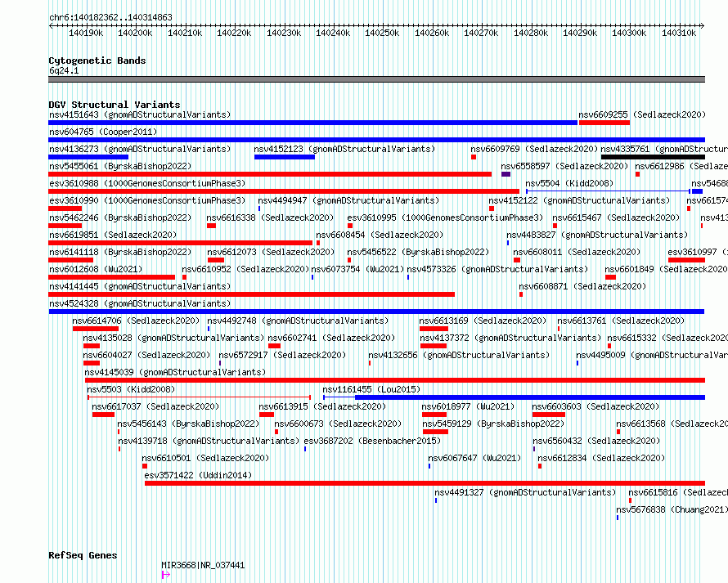Open the nsv4491327 gnomAD variant label
Image resolution: width=728 pixels, height=583 pixels.
pos(525,492)
